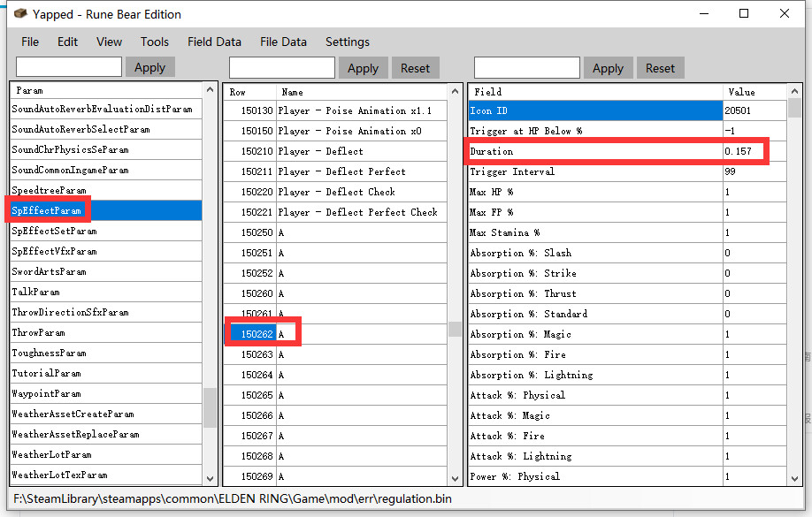Select the Power %: Physical field
The image size is (812, 517).
[x=595, y=476]
